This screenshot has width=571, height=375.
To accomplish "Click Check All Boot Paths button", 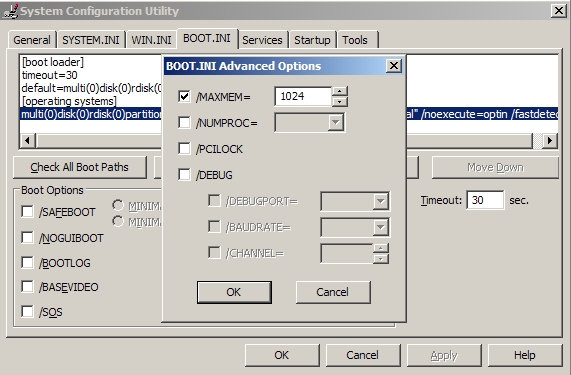I will 80,167.
